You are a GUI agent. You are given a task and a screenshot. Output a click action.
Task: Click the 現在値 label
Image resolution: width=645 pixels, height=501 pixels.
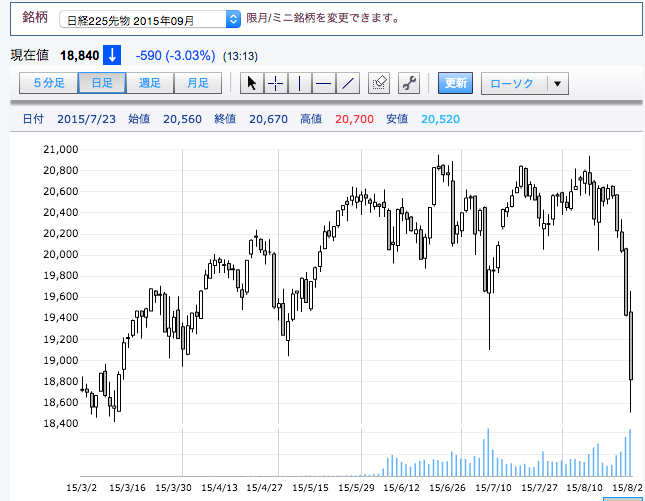click(30, 55)
